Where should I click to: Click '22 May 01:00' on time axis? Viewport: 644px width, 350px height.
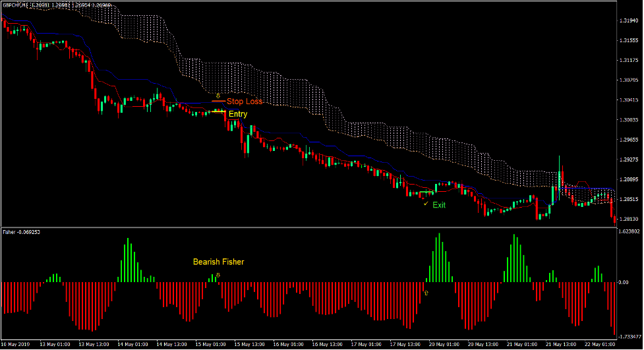pyautogui.click(x=600, y=344)
